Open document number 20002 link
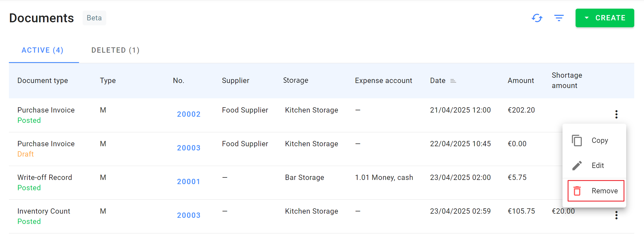Screen dimensions: 644x244 coord(189,114)
